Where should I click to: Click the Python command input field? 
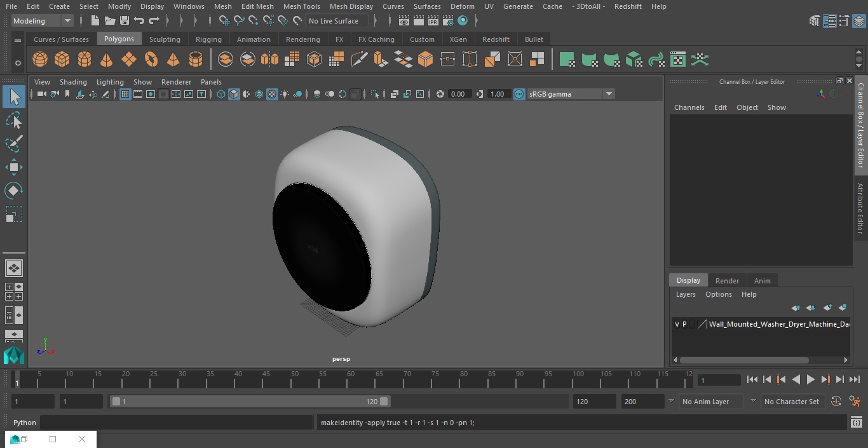[x=176, y=423]
